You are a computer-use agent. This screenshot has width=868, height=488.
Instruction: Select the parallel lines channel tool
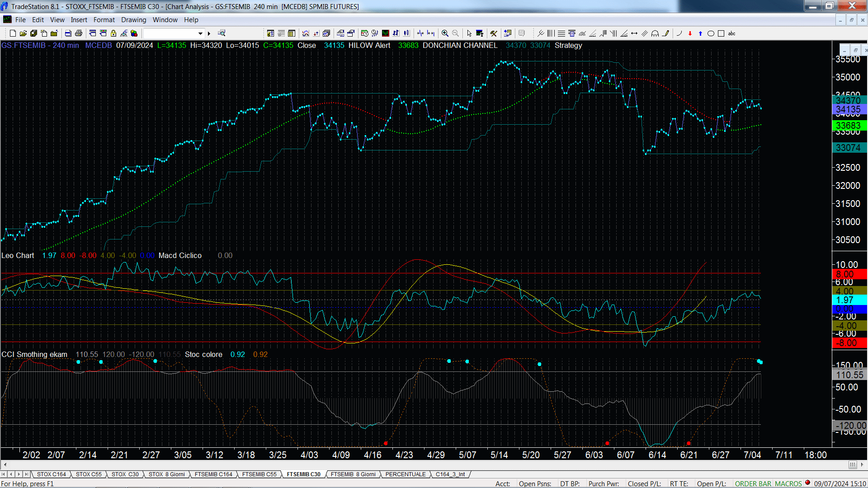[x=645, y=33]
